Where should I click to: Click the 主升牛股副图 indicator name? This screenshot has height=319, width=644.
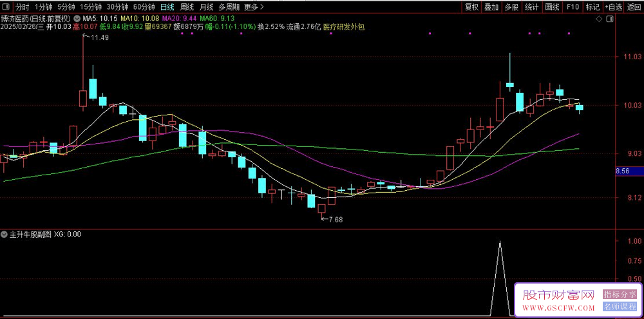30,235
